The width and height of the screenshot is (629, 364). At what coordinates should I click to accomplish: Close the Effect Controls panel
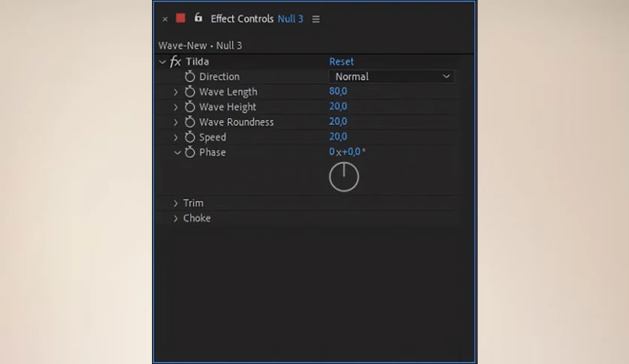point(165,19)
